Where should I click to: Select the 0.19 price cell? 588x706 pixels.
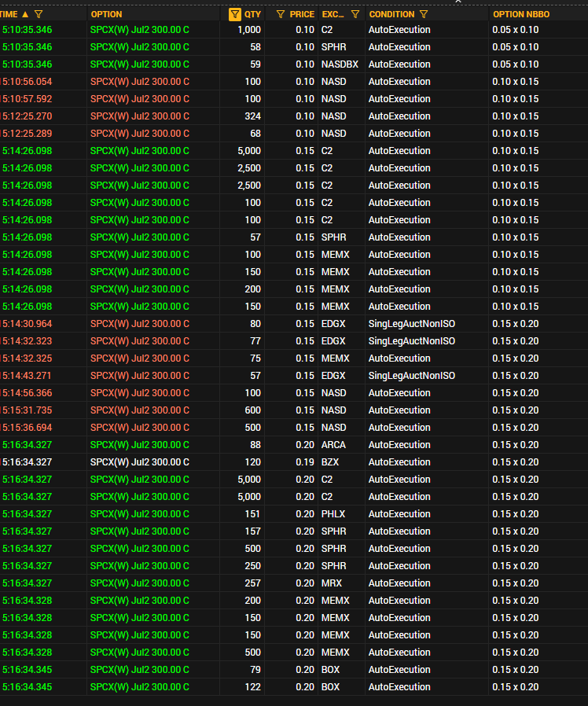pyautogui.click(x=305, y=462)
